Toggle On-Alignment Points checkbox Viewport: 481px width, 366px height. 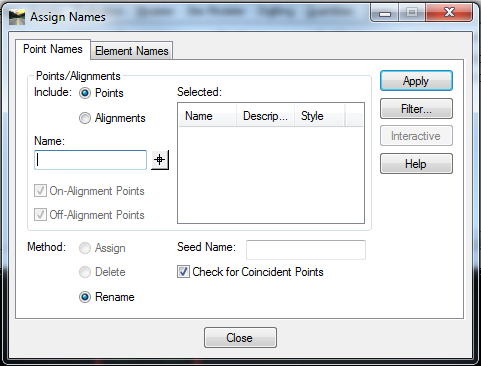40,191
